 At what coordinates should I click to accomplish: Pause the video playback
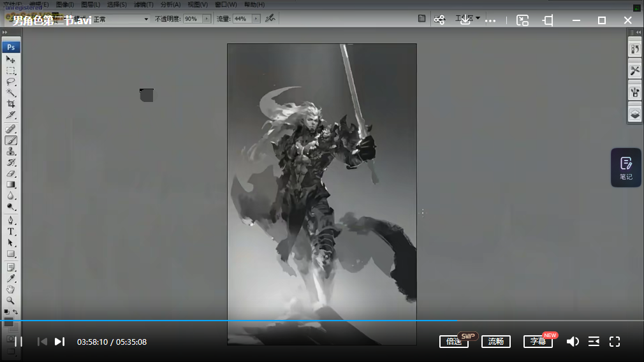point(18,342)
